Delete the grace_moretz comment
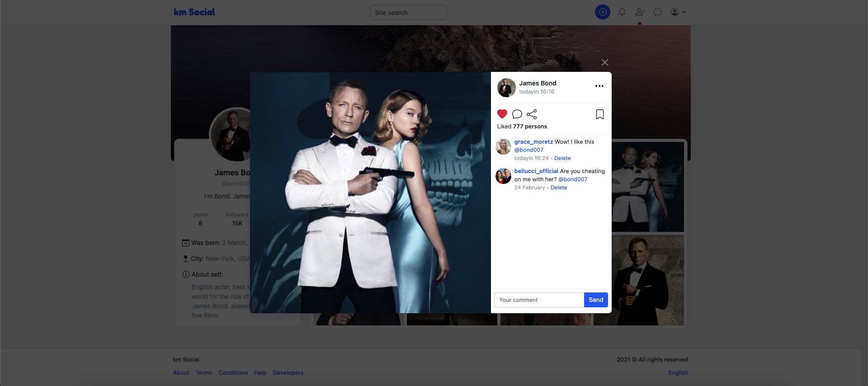The height and width of the screenshot is (386, 868). (562, 158)
